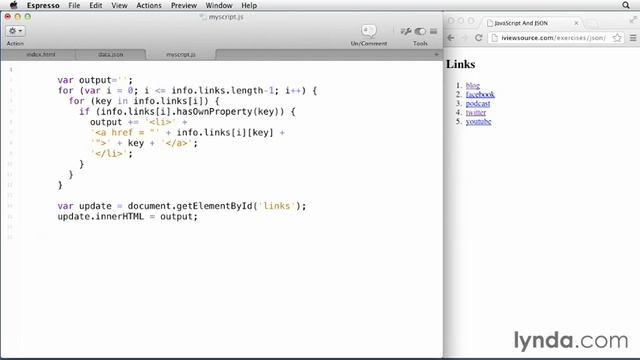Open the View menu
Screen dimensions: 640x360
pos(119,5)
